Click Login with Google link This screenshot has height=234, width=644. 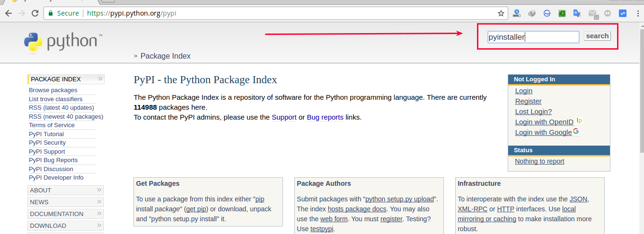543,132
